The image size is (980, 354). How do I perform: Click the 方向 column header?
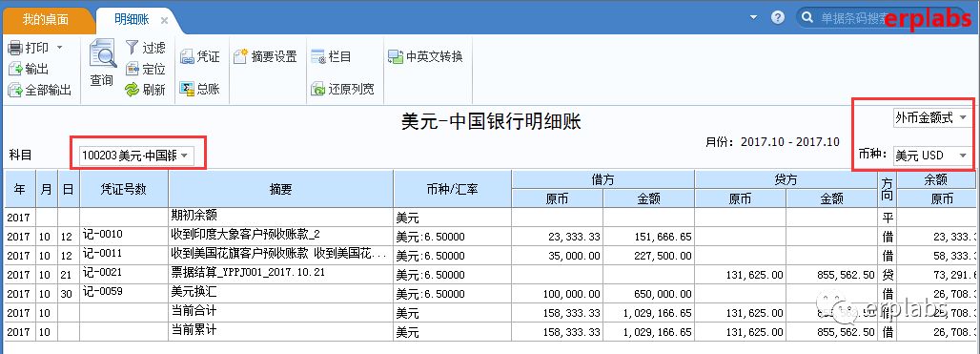tap(888, 189)
